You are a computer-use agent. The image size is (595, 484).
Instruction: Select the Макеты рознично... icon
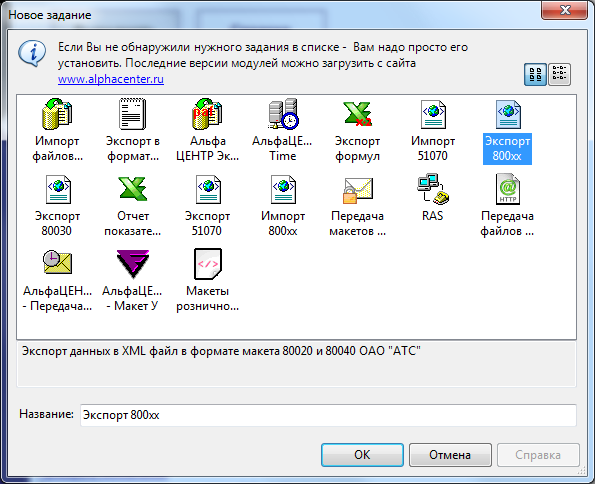[x=208, y=264]
